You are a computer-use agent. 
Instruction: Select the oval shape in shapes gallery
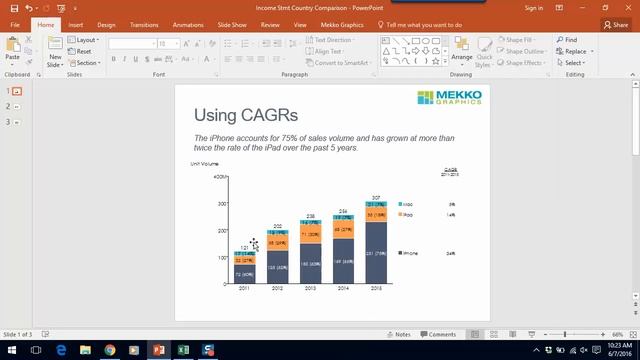point(426,41)
